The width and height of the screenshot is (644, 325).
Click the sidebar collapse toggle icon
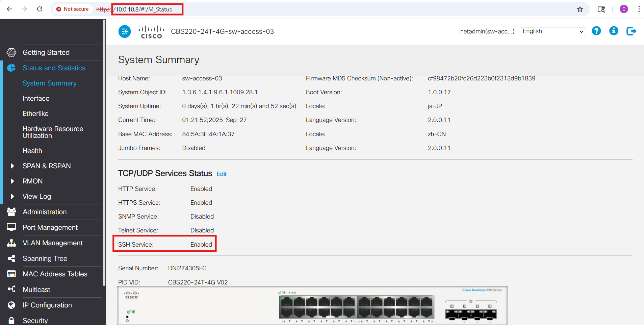tap(125, 31)
